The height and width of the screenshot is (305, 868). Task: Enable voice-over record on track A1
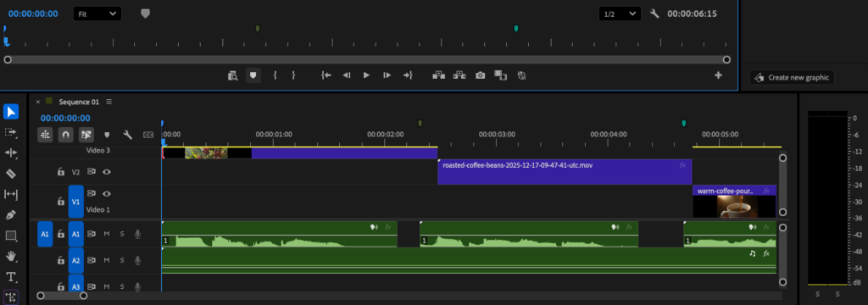(x=137, y=234)
